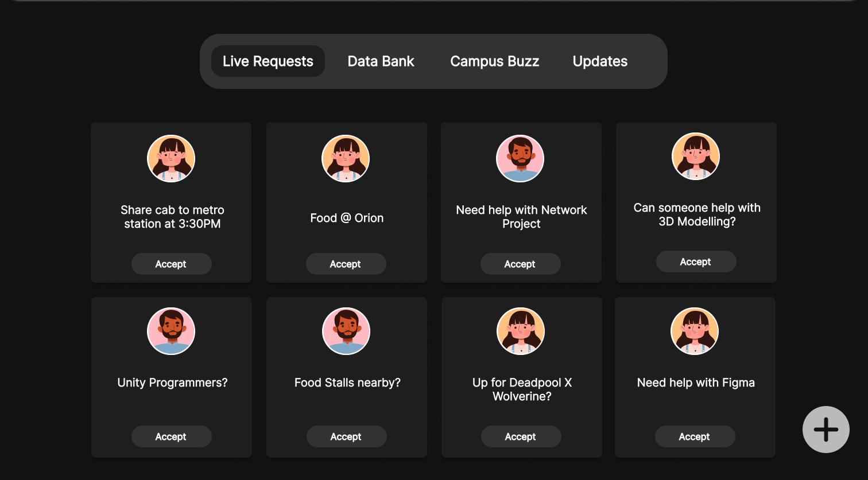Accept the Network Project help request

pos(520,264)
